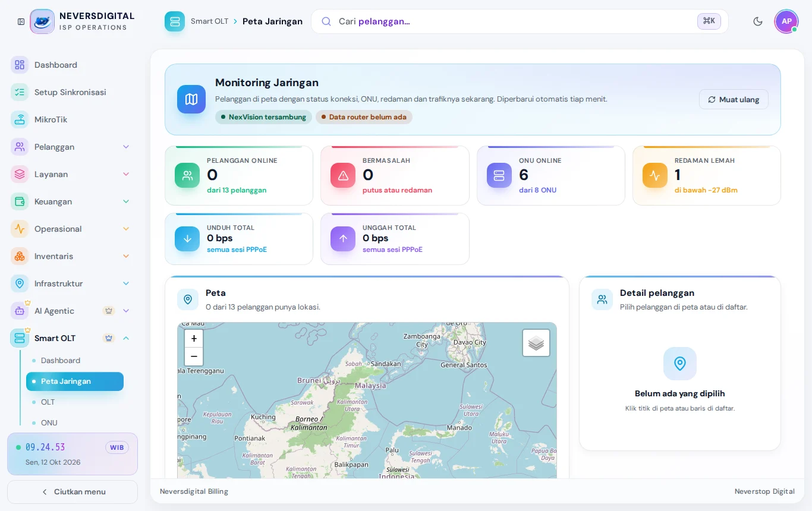
Task: Click the ONU Online server icon
Action: 499,175
